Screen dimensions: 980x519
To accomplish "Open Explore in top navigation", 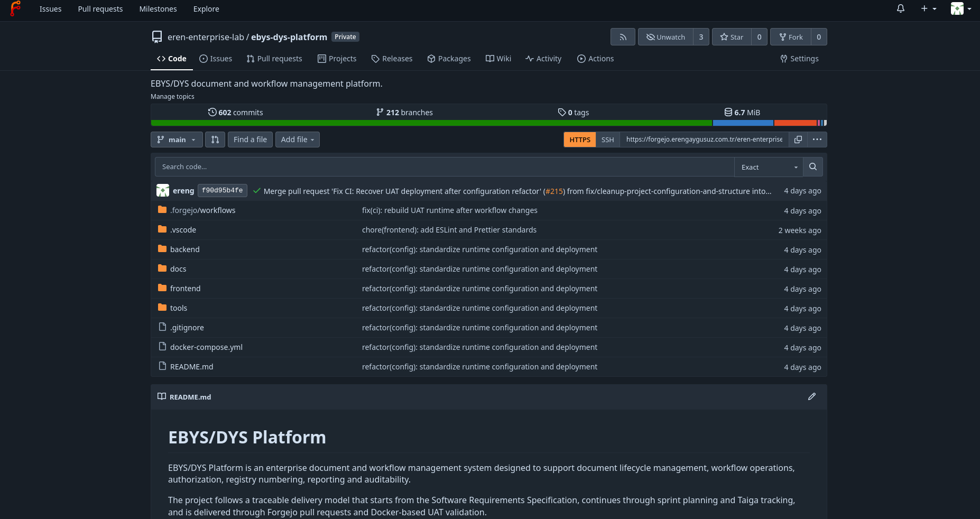I will [206, 9].
